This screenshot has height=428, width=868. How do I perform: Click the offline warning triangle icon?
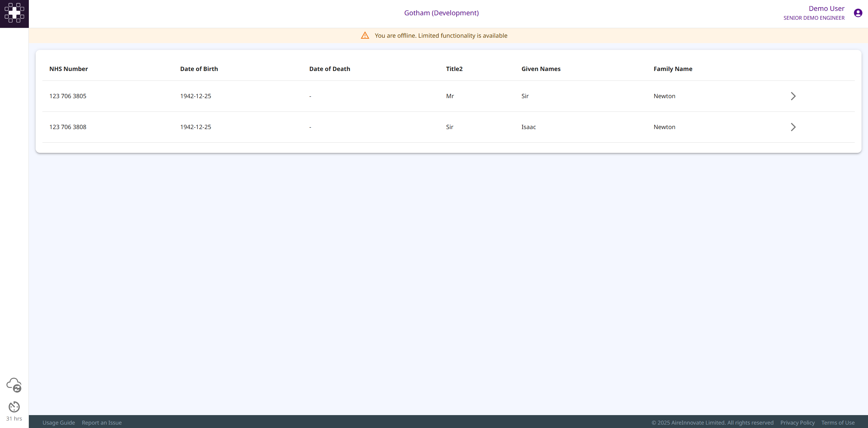tap(365, 35)
